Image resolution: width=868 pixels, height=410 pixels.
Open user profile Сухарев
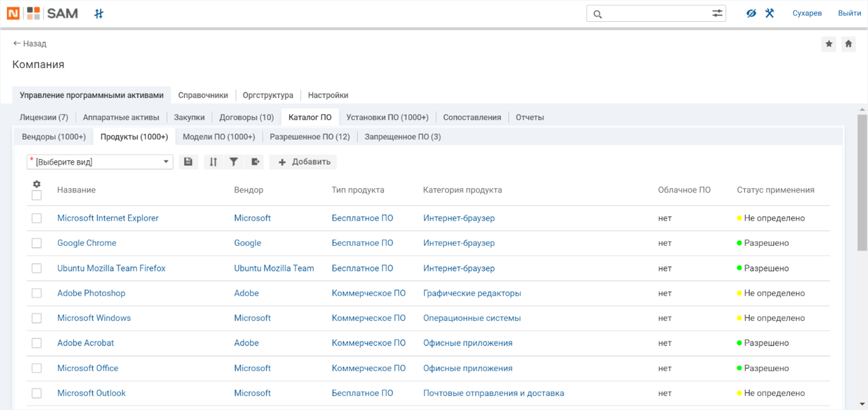coord(807,13)
